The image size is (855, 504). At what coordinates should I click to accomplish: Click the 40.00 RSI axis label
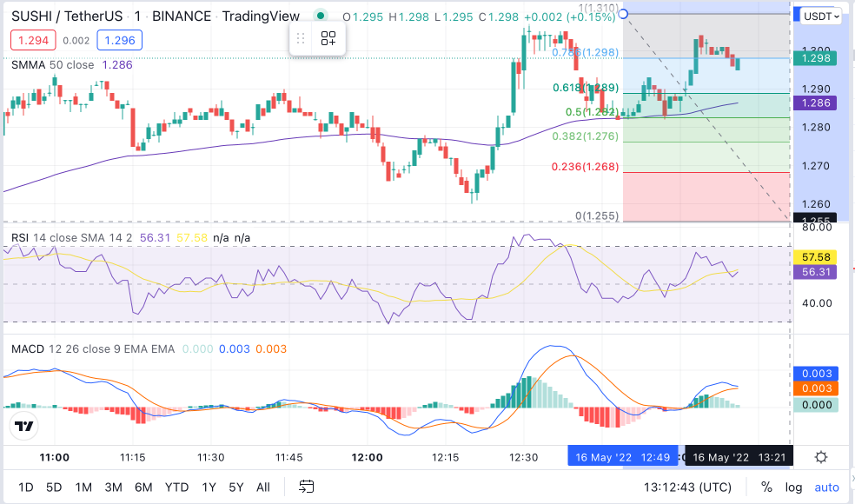(x=817, y=303)
